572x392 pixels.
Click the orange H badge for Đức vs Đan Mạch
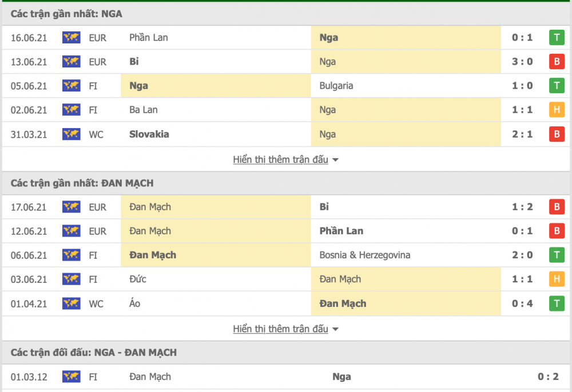557,279
